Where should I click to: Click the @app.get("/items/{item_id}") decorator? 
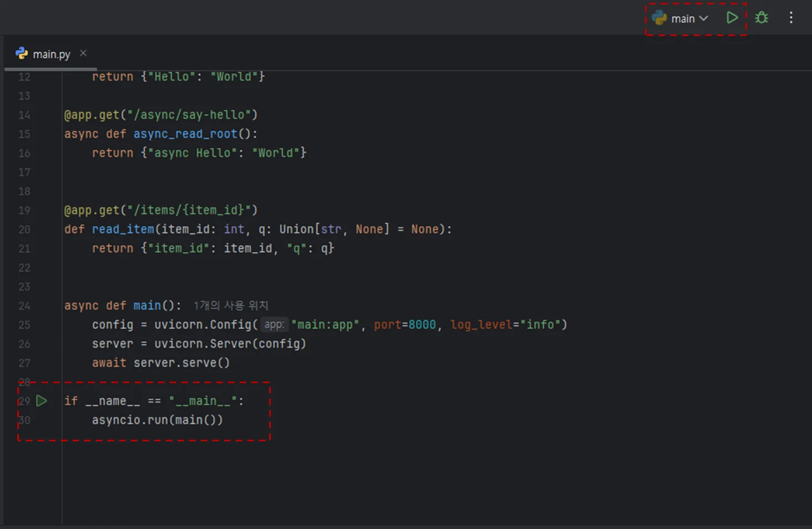click(x=160, y=210)
